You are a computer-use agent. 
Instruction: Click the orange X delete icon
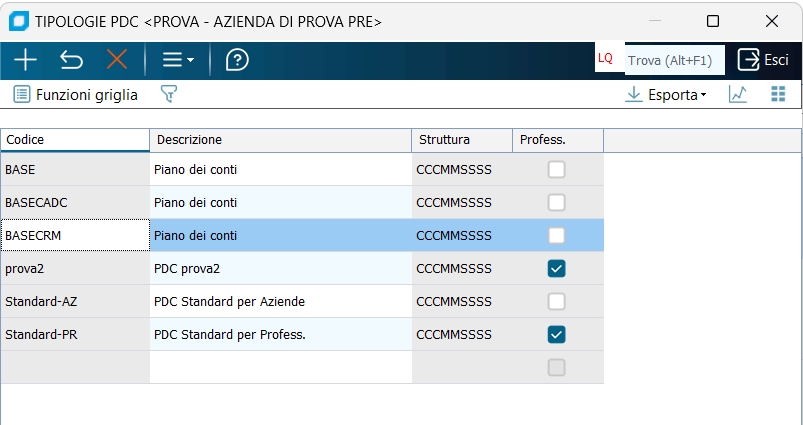pos(117,60)
